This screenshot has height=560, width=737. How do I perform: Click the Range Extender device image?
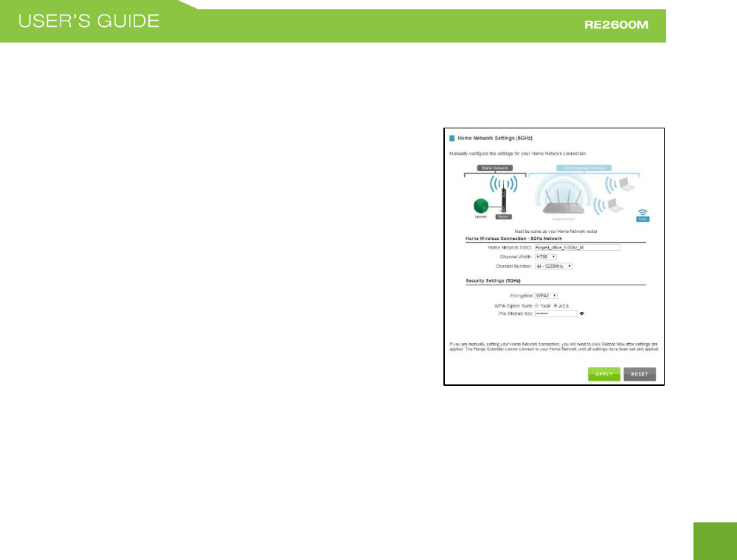563,202
